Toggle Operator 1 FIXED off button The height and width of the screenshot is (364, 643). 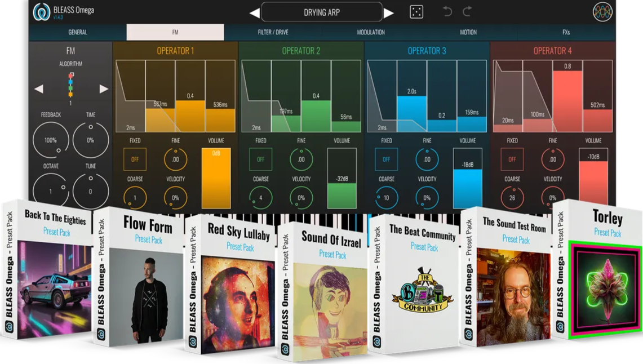135,159
